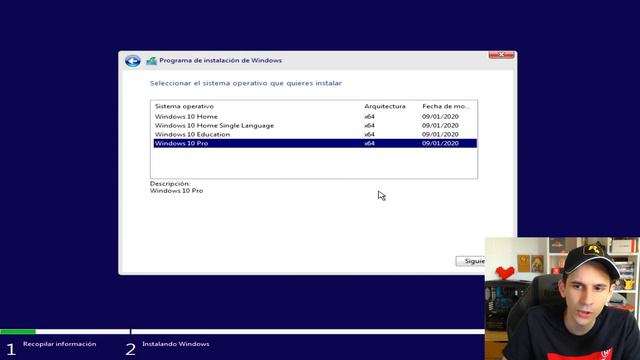Click the green installation progress bar
This screenshot has height=360, width=640.
(18, 331)
